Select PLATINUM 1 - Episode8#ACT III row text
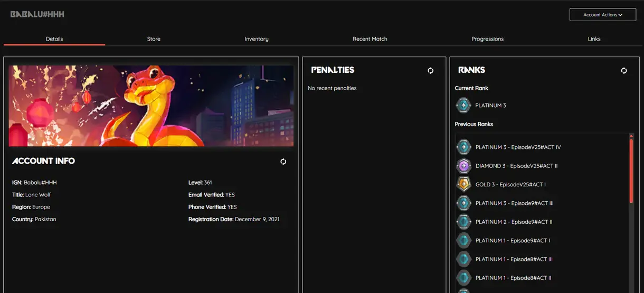644x293 pixels. (514, 259)
